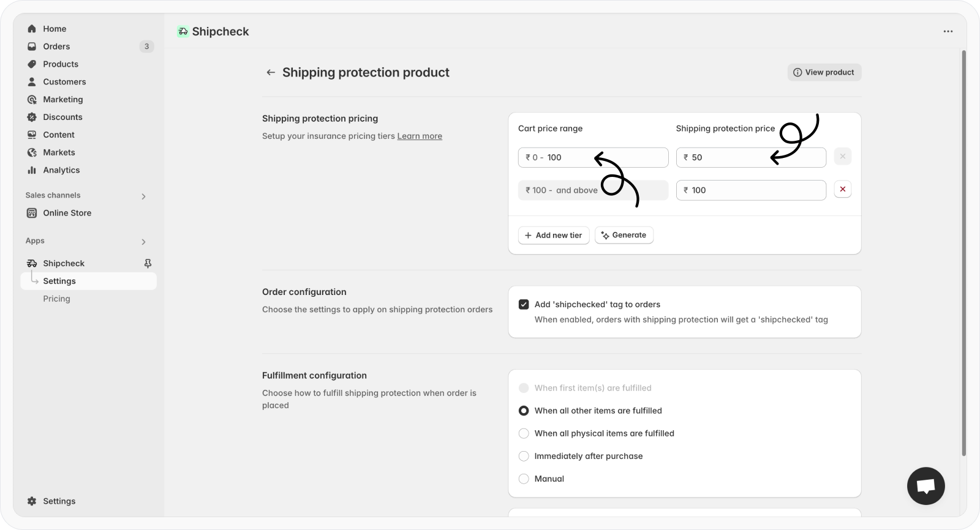
Task: Click the Analytics bar chart icon
Action: coord(32,171)
